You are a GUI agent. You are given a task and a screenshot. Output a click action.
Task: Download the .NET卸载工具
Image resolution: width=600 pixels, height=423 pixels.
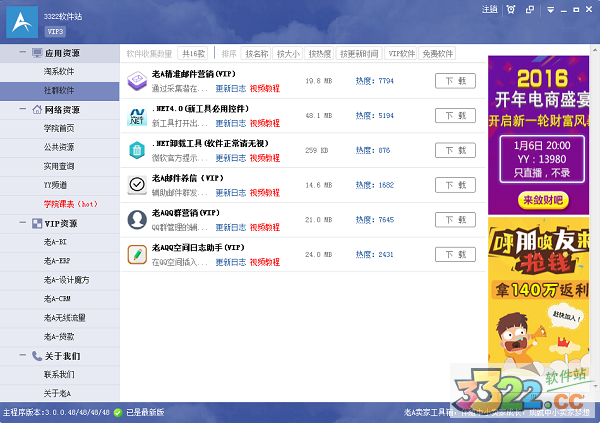pos(455,150)
